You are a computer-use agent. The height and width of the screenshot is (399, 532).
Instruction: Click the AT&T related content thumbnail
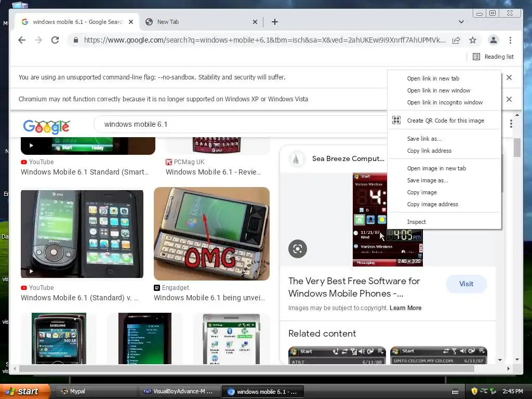click(337, 355)
